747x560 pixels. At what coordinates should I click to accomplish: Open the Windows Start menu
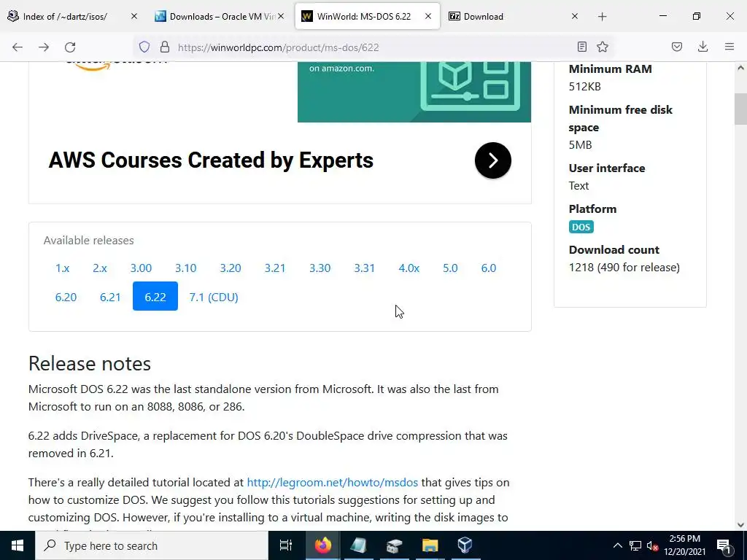tap(18, 545)
